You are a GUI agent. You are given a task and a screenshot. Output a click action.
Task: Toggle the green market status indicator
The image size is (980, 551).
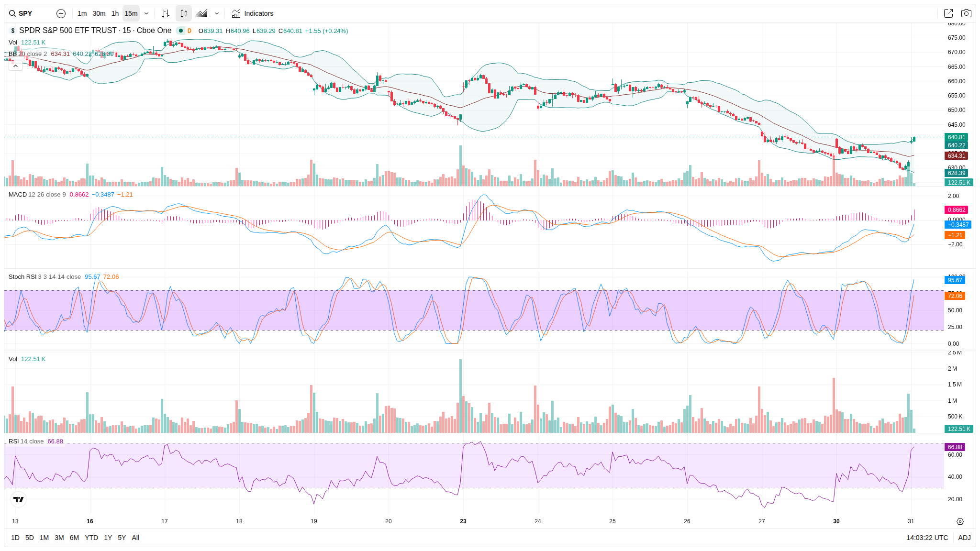181,31
